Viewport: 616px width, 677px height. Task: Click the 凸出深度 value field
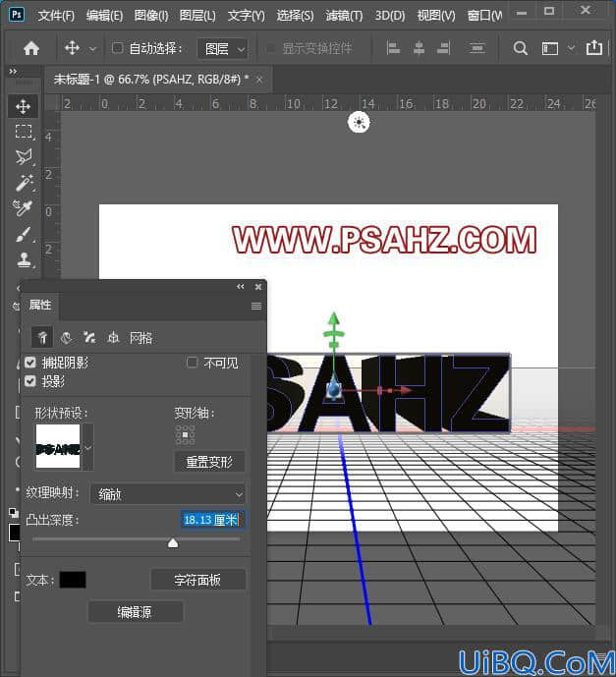click(211, 520)
